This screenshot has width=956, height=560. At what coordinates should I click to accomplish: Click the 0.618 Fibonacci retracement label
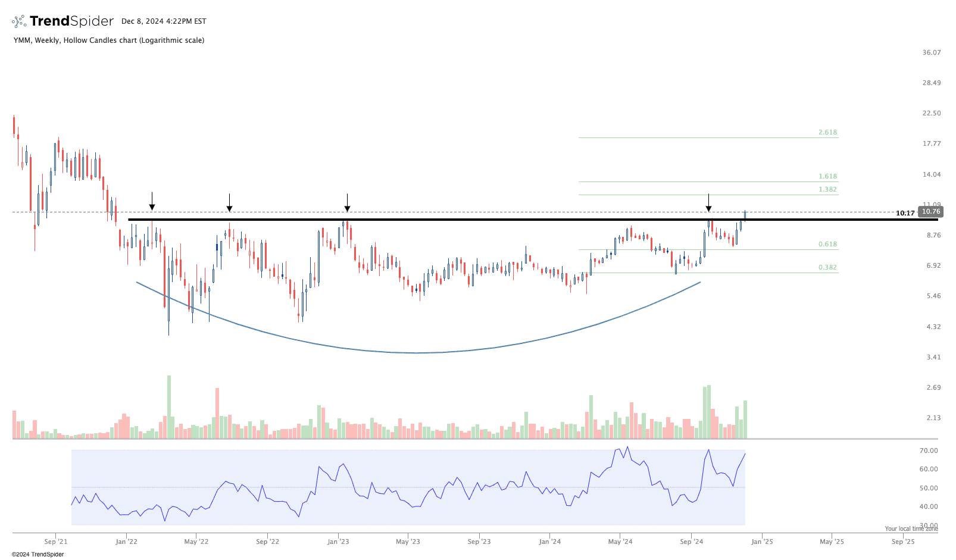(x=827, y=244)
